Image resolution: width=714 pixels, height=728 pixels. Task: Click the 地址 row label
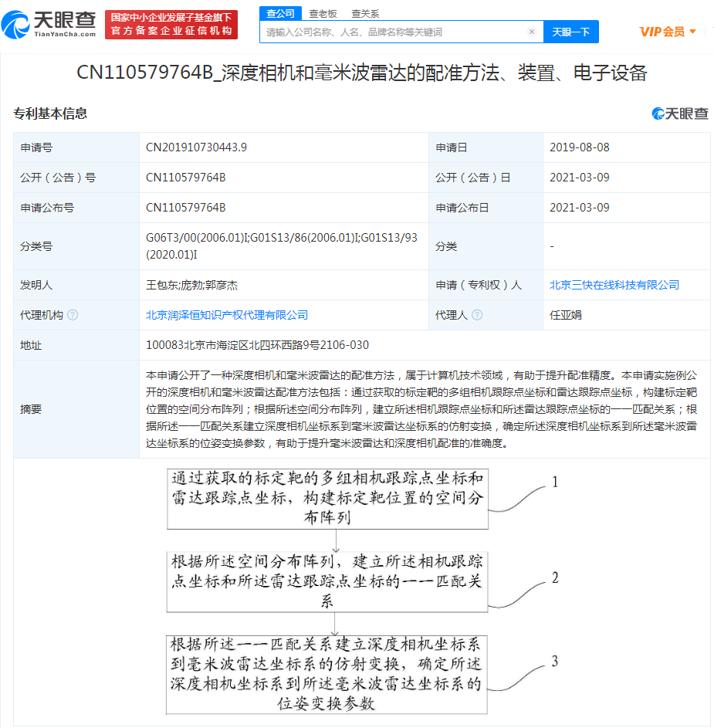point(31,345)
